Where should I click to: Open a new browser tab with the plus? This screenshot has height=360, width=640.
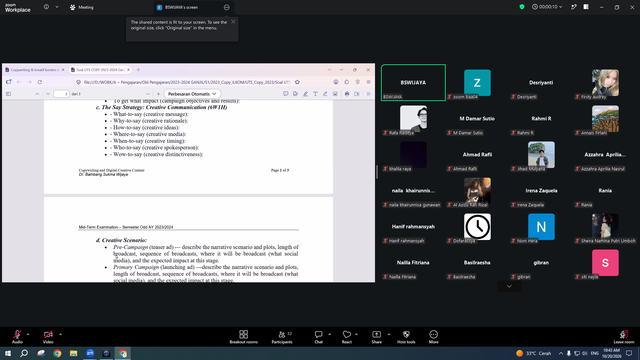(x=138, y=70)
